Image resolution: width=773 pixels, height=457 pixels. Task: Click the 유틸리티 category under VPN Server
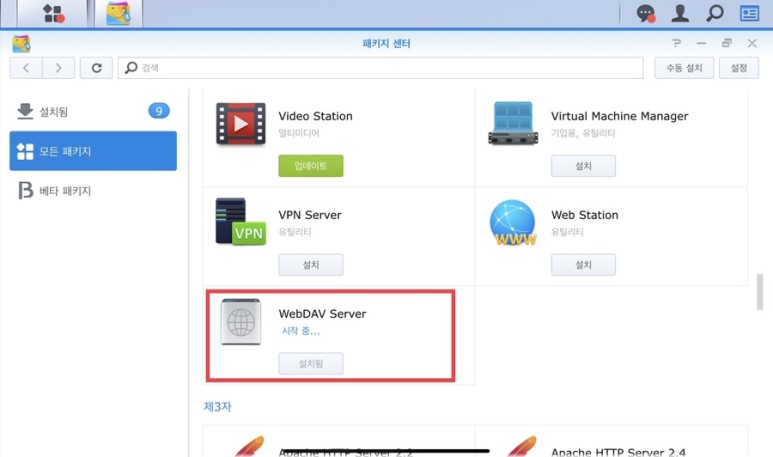294,232
